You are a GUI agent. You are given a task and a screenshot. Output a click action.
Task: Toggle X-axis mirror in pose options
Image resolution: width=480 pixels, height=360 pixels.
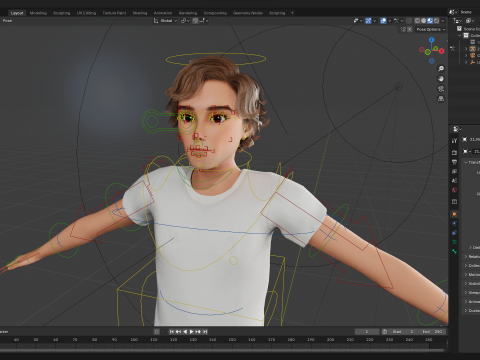point(410,29)
